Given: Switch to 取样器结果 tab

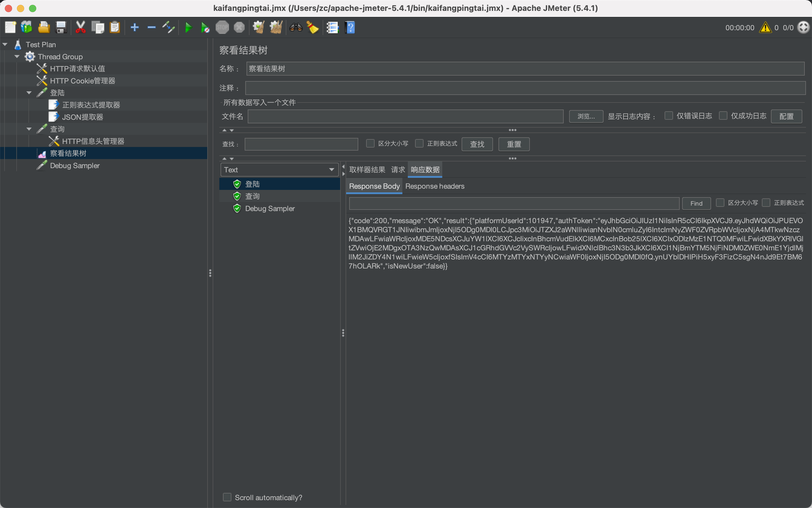Looking at the screenshot, I should [367, 170].
